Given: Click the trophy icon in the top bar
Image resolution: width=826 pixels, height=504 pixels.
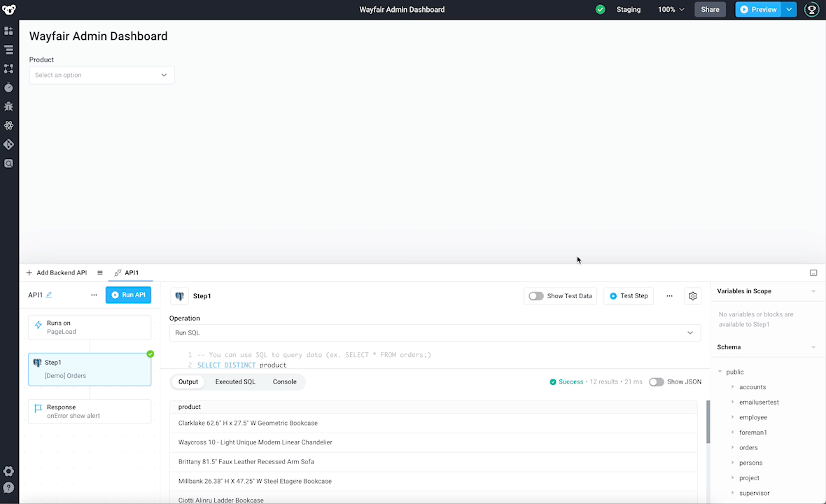Looking at the screenshot, I should coord(811,9).
